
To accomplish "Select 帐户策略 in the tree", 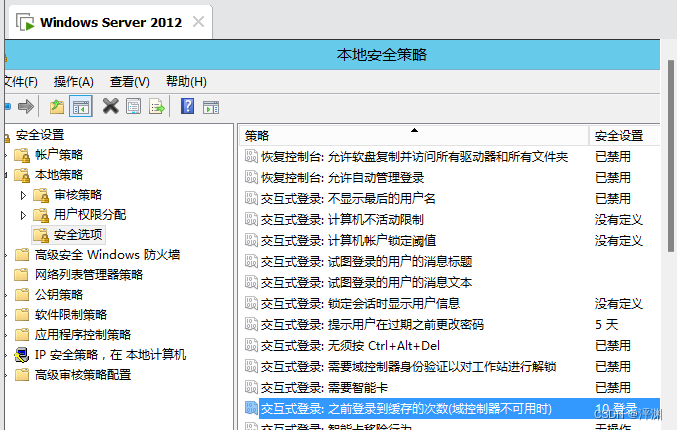I will [x=59, y=155].
